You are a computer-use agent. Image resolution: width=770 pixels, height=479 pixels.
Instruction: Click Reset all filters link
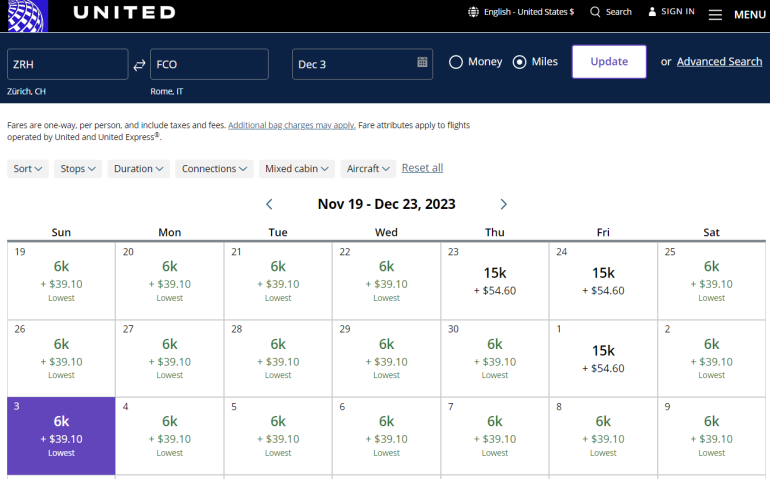pos(422,168)
